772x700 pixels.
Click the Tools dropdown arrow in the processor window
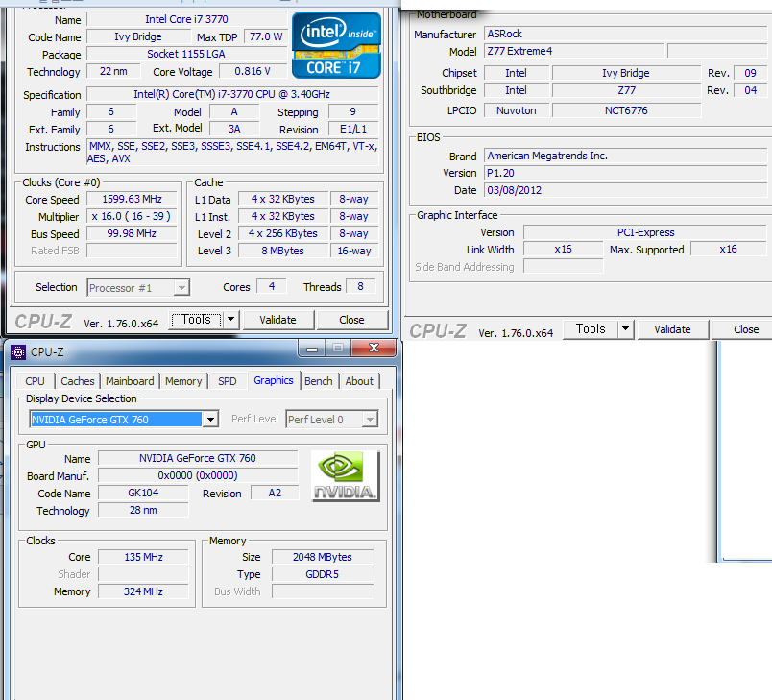tap(230, 320)
